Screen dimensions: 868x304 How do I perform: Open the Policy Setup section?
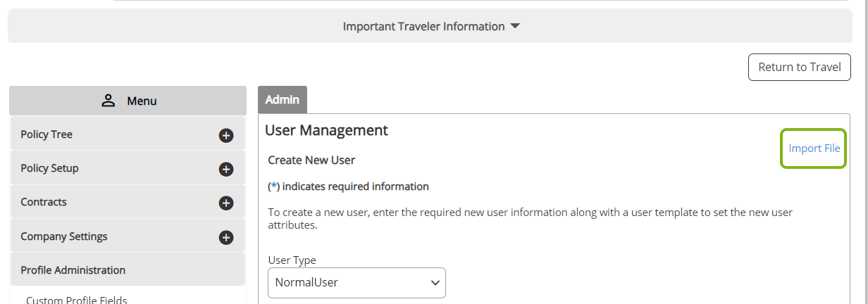click(128, 168)
